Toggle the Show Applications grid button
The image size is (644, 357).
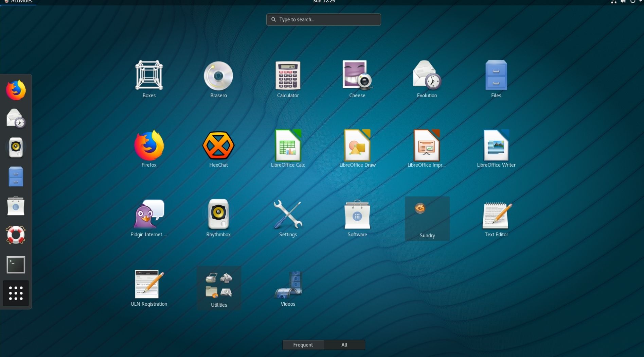(16, 293)
